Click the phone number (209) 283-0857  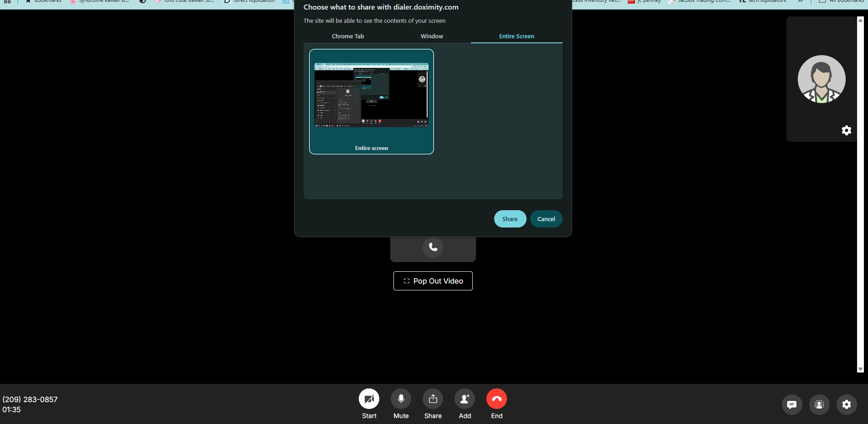30,399
